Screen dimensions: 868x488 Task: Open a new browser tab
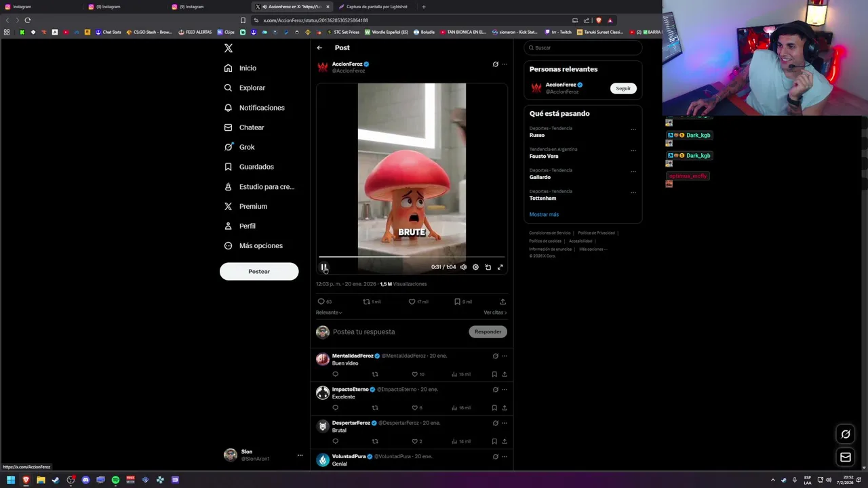424,7
